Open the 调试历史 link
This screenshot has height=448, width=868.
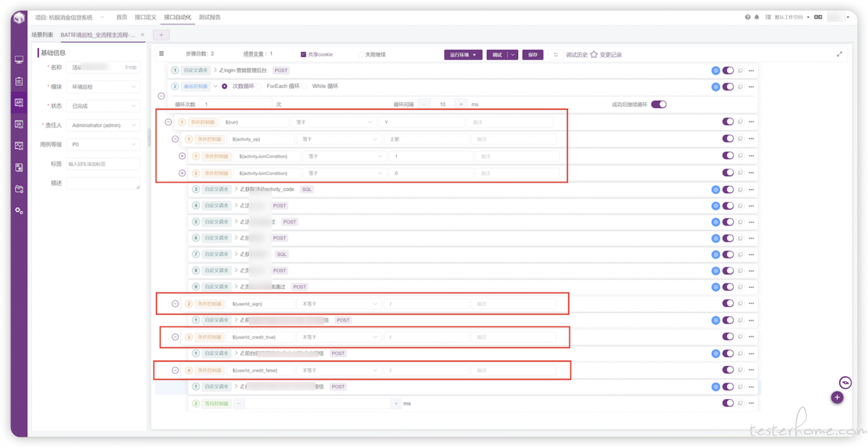point(577,55)
